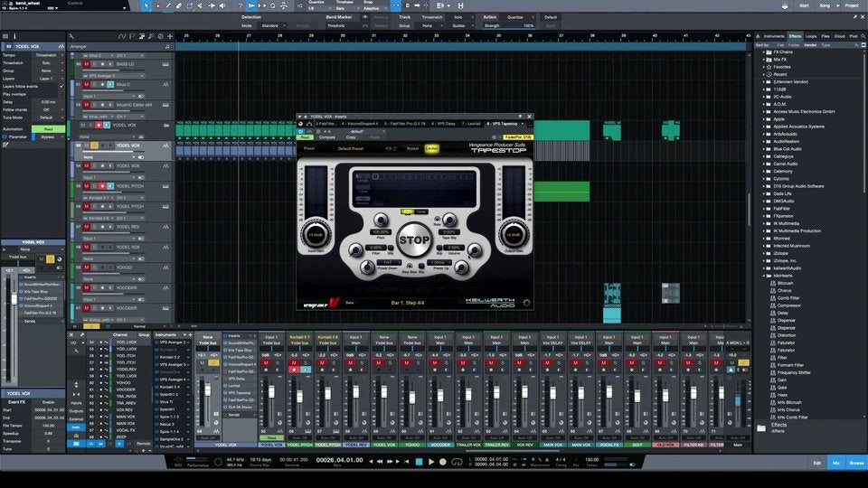
Task: Click Return to Zero in transport
Action: [x=407, y=462]
